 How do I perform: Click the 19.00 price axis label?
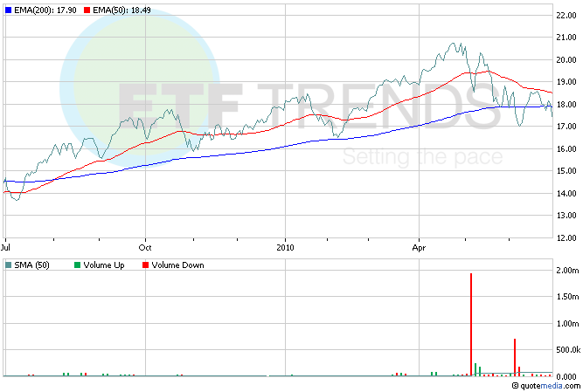click(566, 82)
